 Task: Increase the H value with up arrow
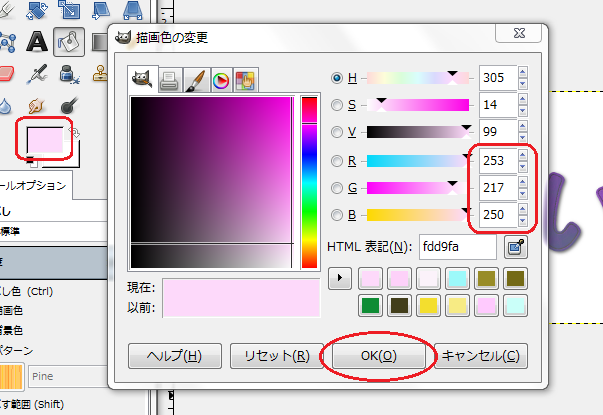pos(522,72)
